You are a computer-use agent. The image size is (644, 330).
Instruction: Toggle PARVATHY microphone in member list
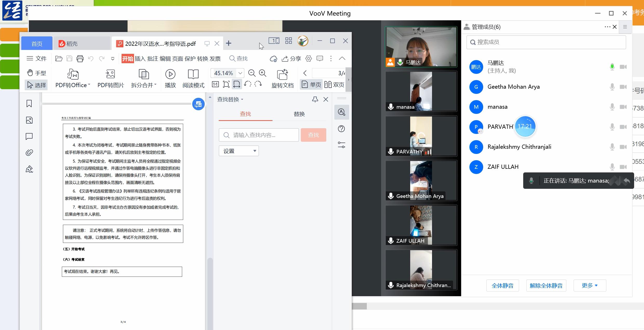(612, 127)
